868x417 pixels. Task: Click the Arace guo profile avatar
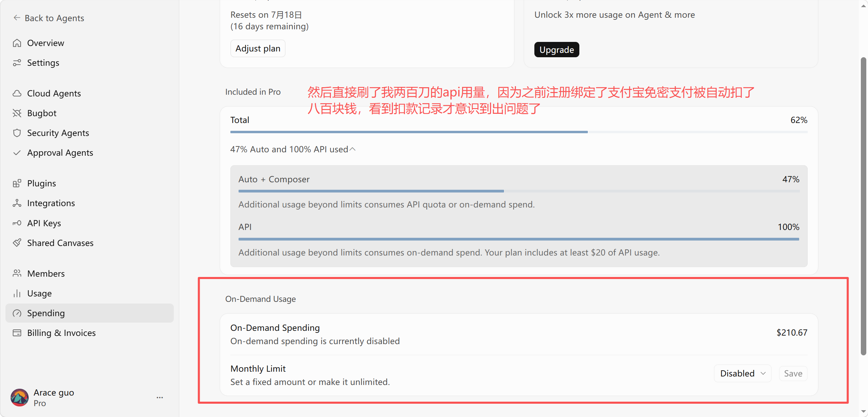pos(19,398)
